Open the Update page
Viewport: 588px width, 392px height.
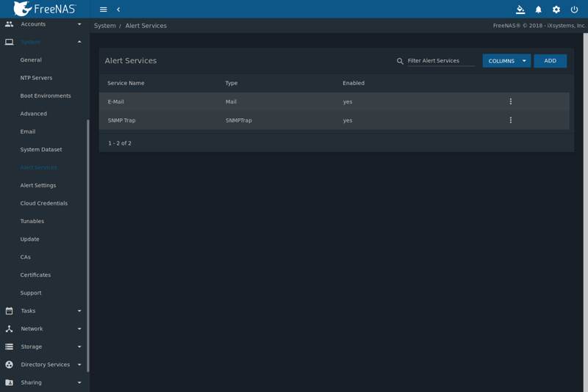tap(29, 239)
